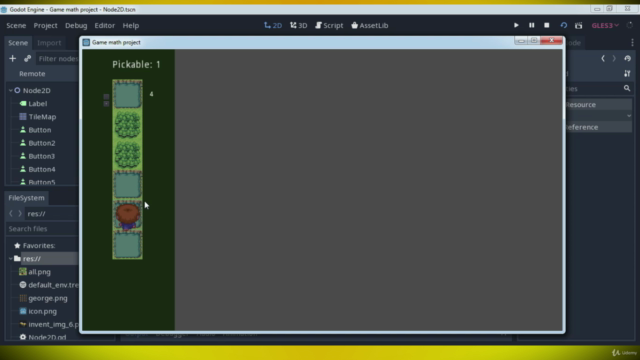640x360 pixels.
Task: Open the Debug menu
Action: point(76,25)
